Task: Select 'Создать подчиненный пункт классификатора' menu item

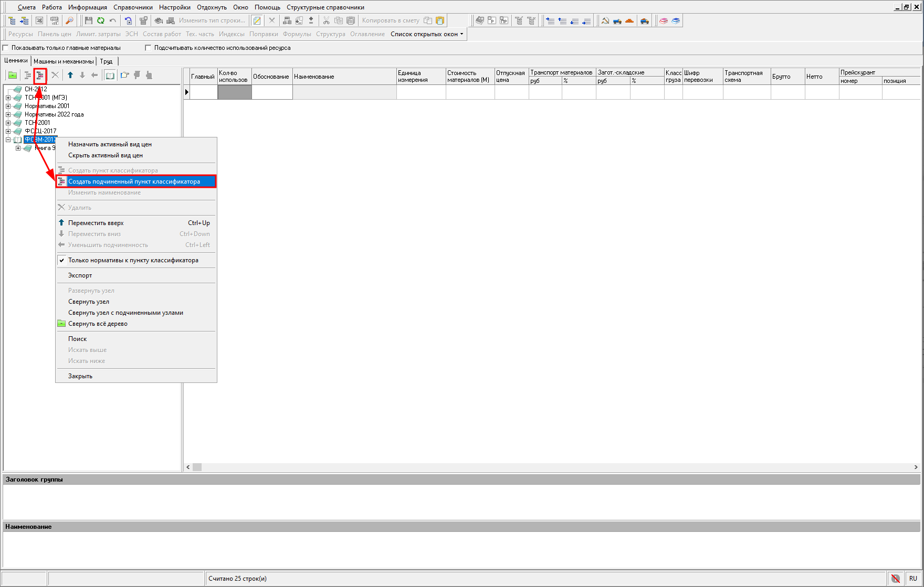Action: pyautogui.click(x=134, y=182)
